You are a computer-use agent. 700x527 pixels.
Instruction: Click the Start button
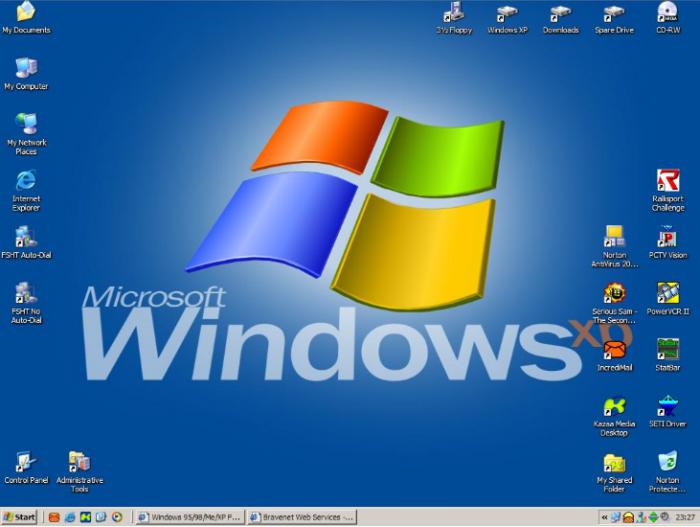(19, 517)
